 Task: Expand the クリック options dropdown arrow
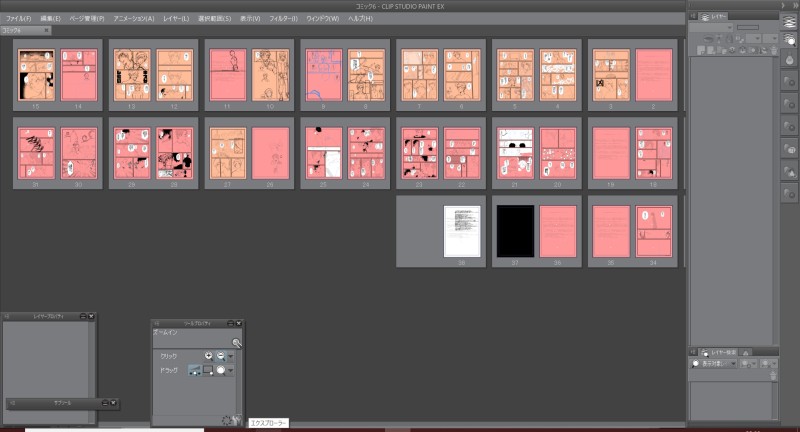tap(231, 357)
